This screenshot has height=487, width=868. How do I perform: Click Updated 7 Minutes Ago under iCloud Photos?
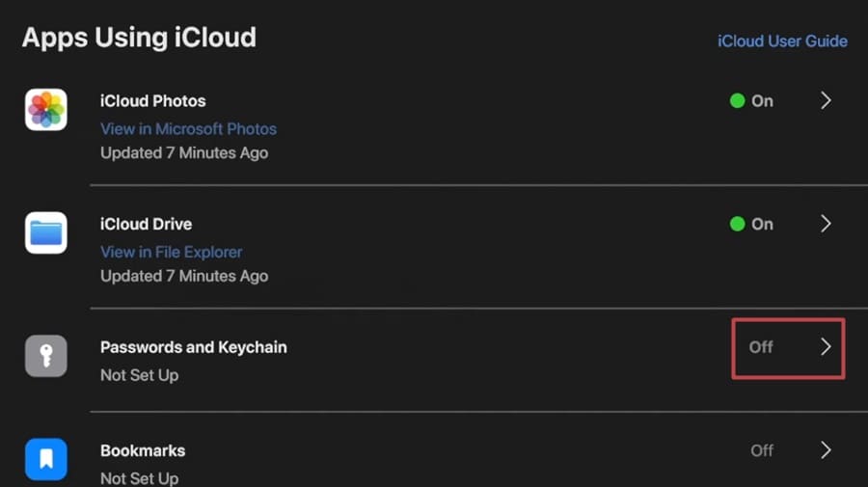coord(184,152)
